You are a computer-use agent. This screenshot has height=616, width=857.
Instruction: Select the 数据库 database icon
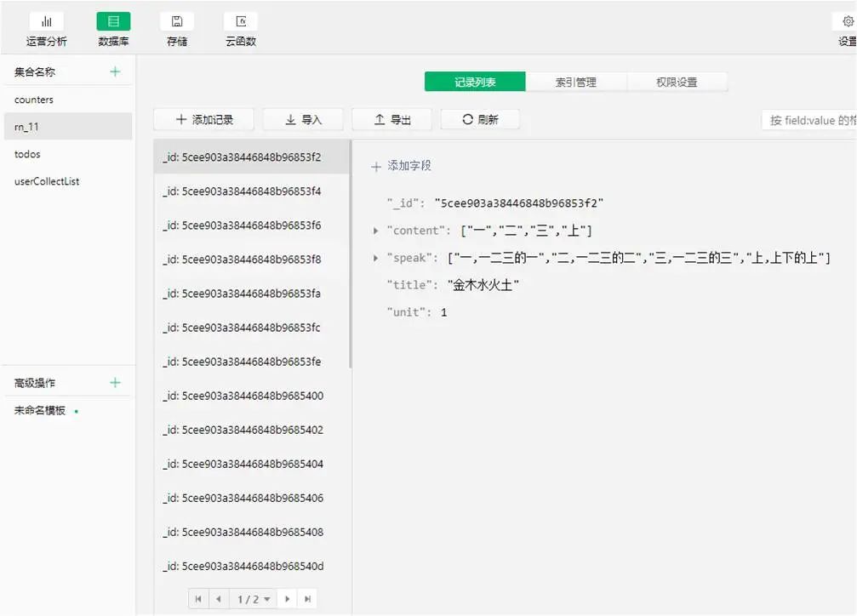(x=114, y=22)
